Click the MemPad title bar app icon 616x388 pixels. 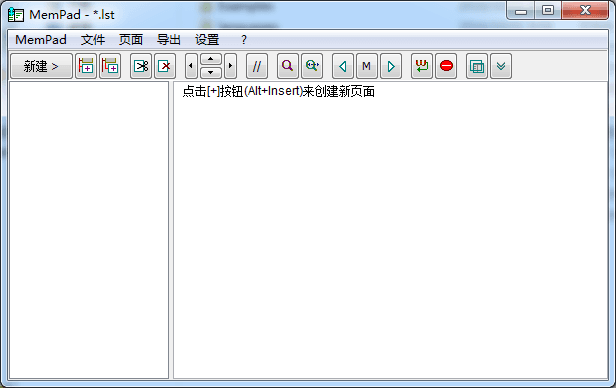[16, 15]
